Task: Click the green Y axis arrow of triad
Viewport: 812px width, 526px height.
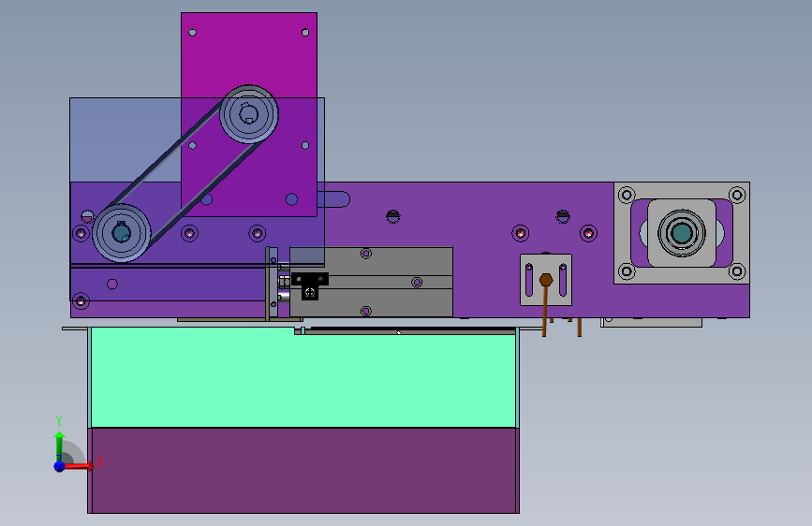Action: click(x=60, y=446)
